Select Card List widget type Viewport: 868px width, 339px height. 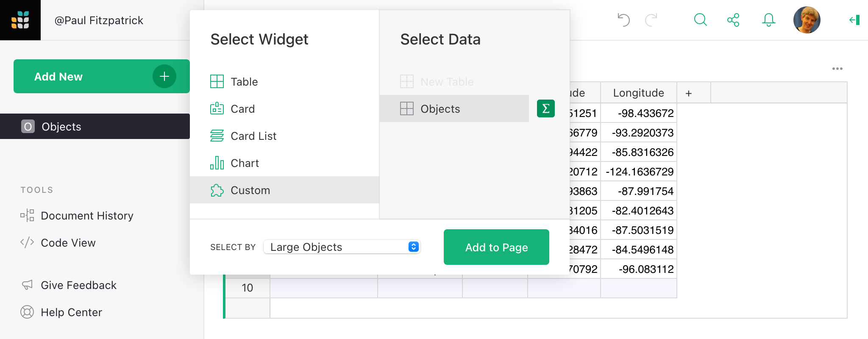pyautogui.click(x=284, y=136)
